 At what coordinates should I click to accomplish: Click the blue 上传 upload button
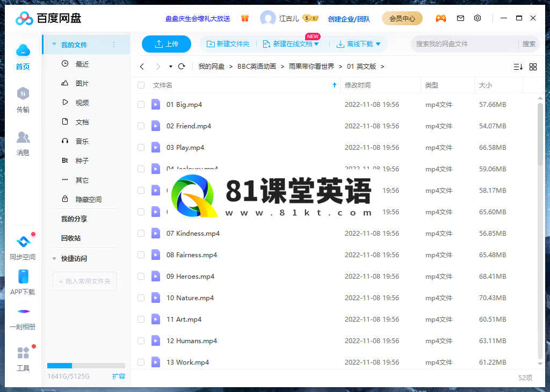[167, 44]
